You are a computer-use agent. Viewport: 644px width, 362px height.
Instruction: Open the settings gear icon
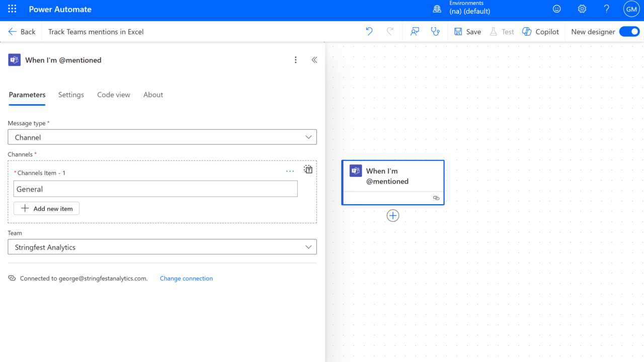coord(582,9)
